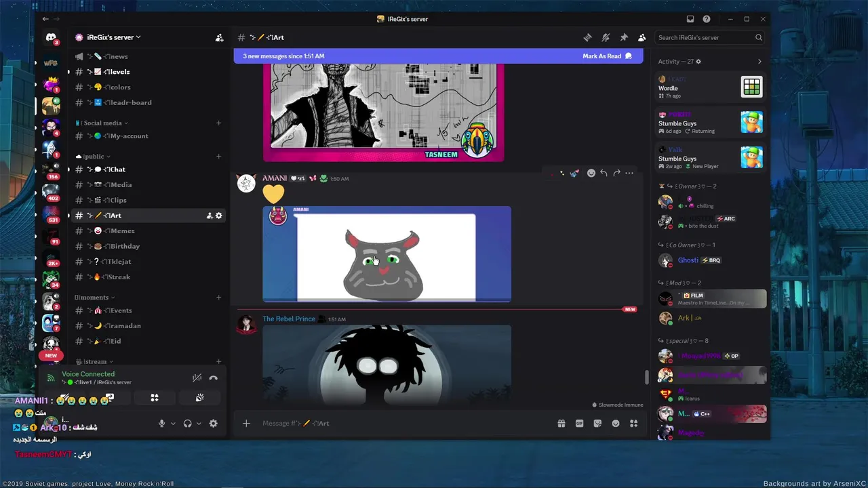The width and height of the screenshot is (868, 488).
Task: Reply to AMANI's message
Action: [x=604, y=174]
